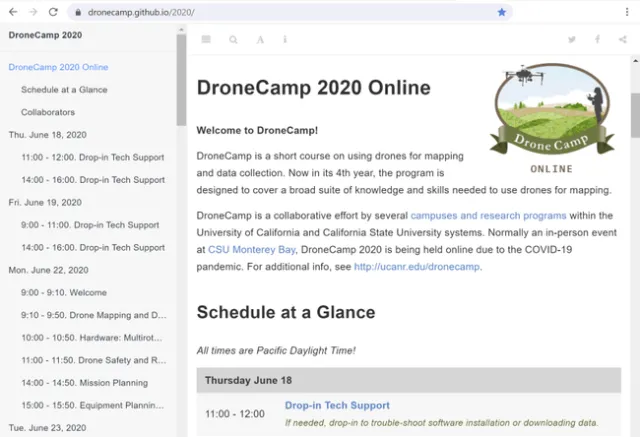The width and height of the screenshot is (640, 437).
Task: Open 'campuses and research programs' link
Action: pyautogui.click(x=488, y=215)
